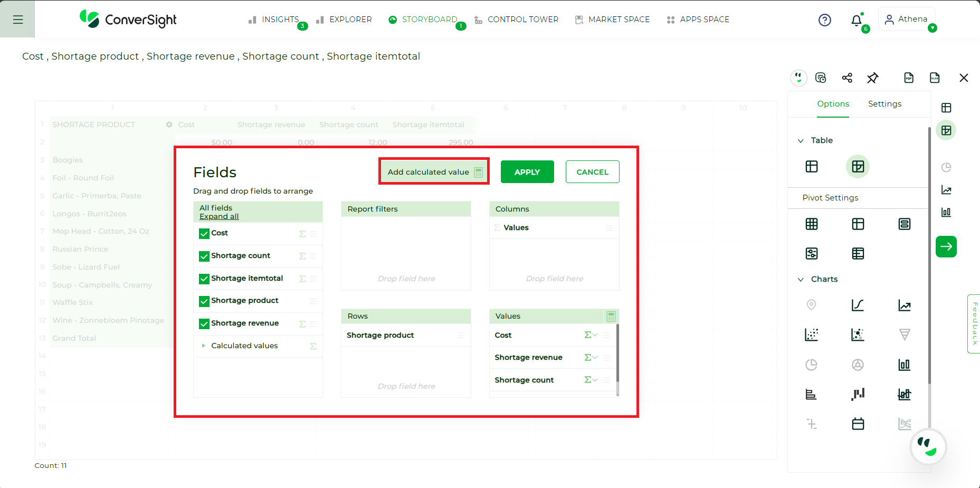Image resolution: width=980 pixels, height=488 pixels.
Task: Choose the horizontal bar chart type
Action: [x=812, y=394]
